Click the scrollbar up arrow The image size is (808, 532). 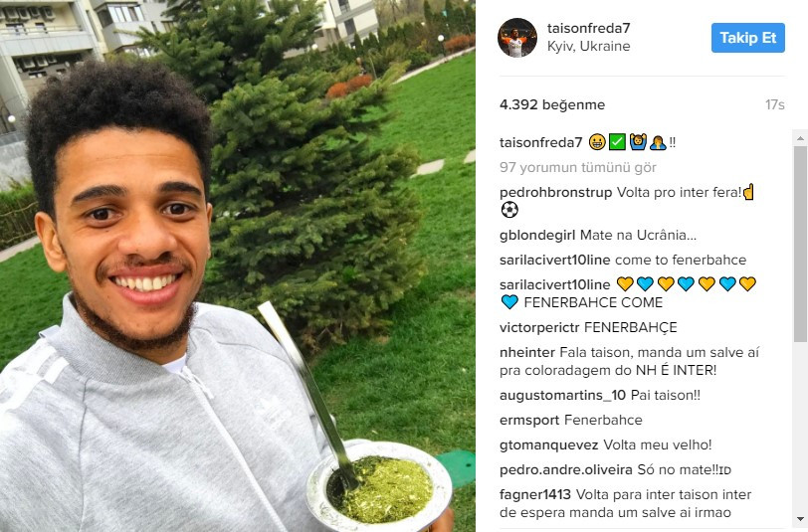[800, 138]
